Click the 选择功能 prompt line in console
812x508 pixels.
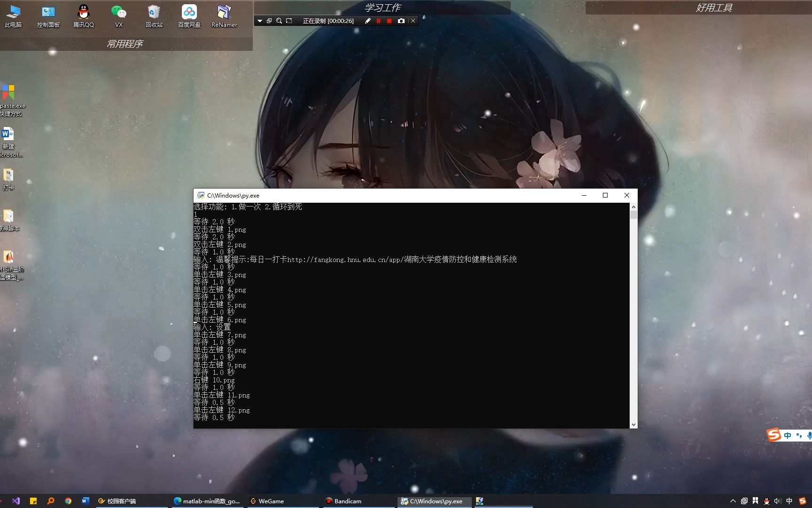[x=248, y=206]
